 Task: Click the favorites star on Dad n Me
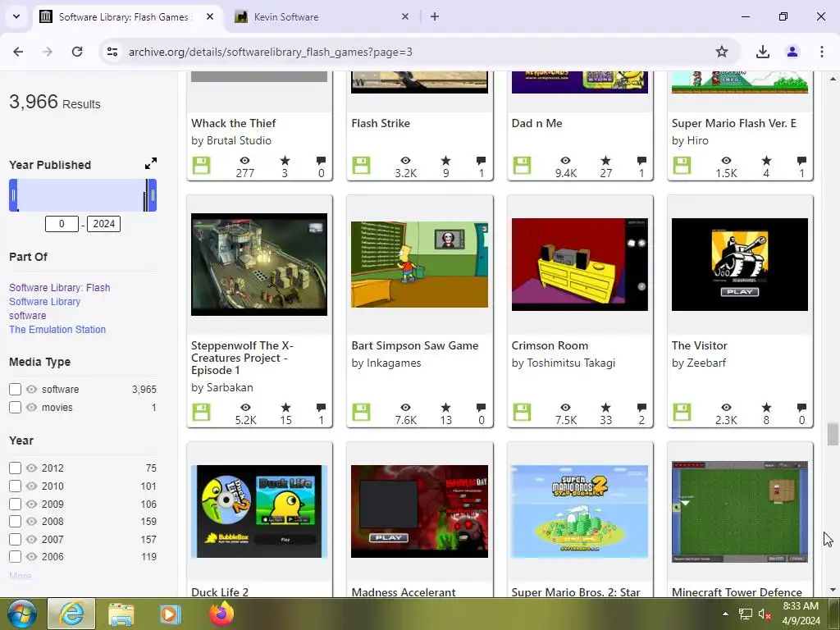605,161
